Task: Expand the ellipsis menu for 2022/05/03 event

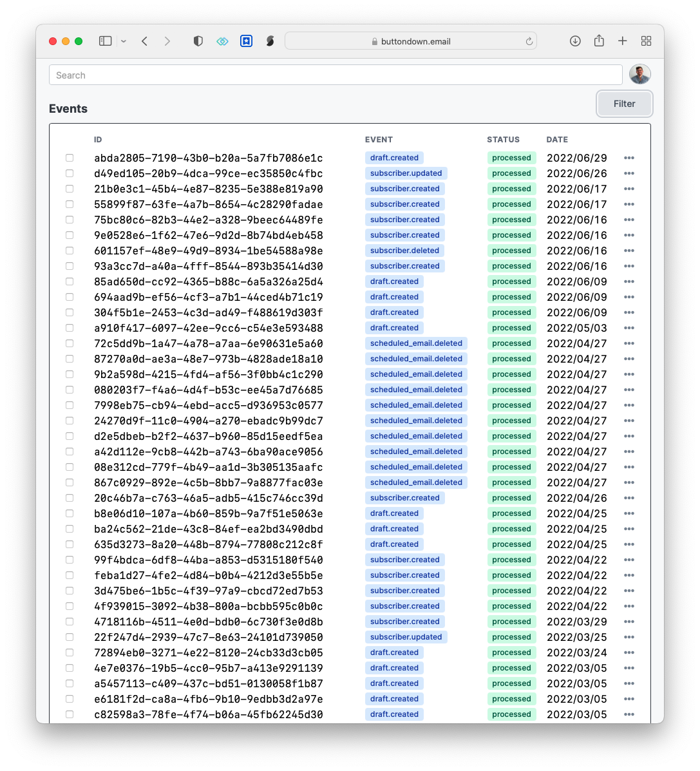Action: point(629,328)
